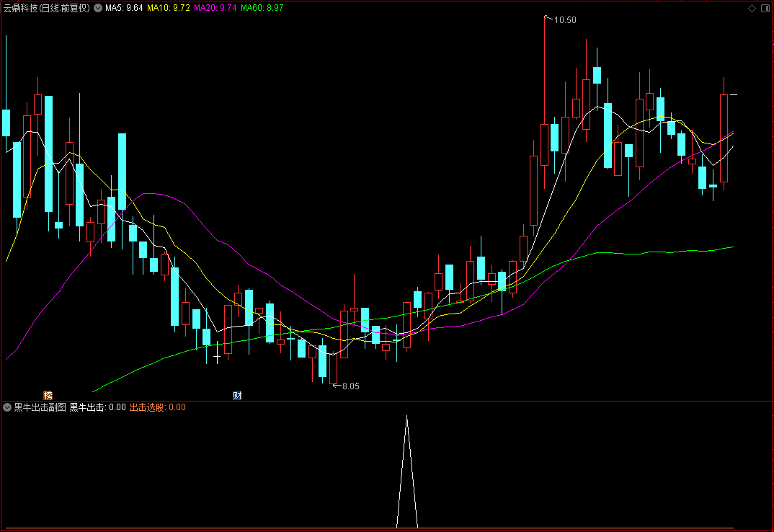Click the 黑牛出击副图 indicator name
Screen dimensions: 774x532
[40, 407]
